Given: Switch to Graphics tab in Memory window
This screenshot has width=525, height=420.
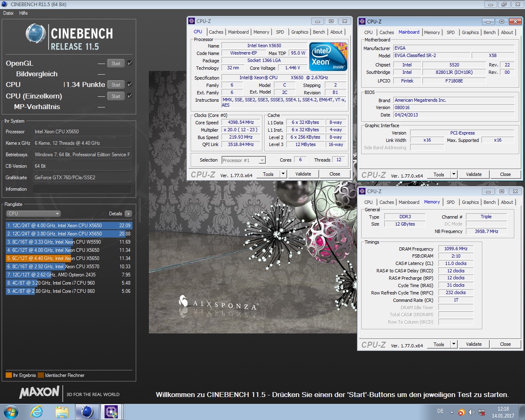Looking at the screenshot, I should (x=470, y=202).
